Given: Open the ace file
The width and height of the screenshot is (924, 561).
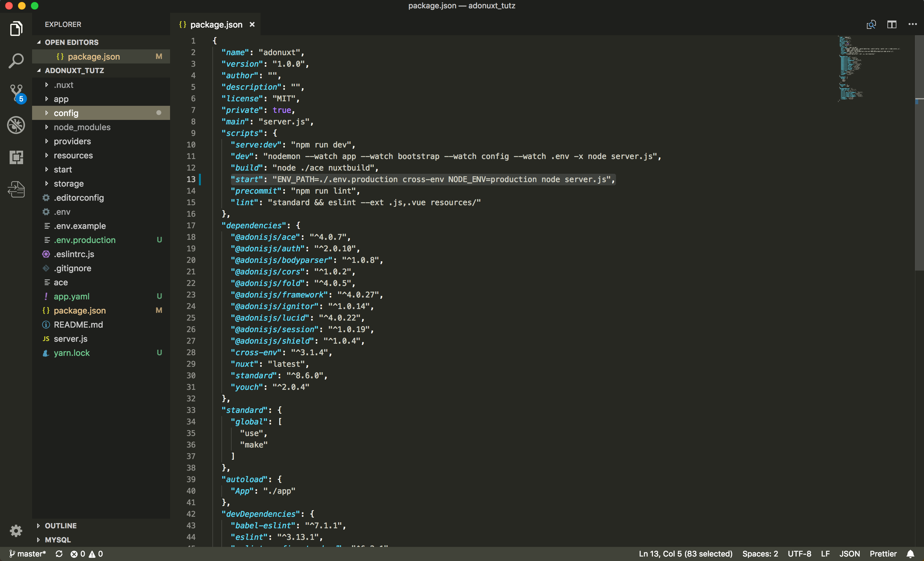Looking at the screenshot, I should (x=100, y=282).
